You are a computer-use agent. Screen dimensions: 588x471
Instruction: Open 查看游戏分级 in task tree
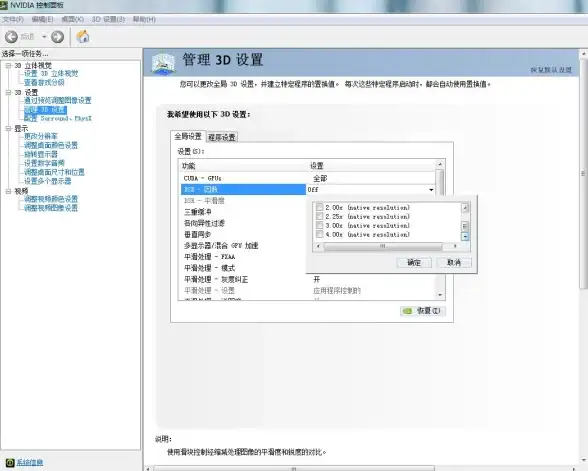(x=44, y=82)
